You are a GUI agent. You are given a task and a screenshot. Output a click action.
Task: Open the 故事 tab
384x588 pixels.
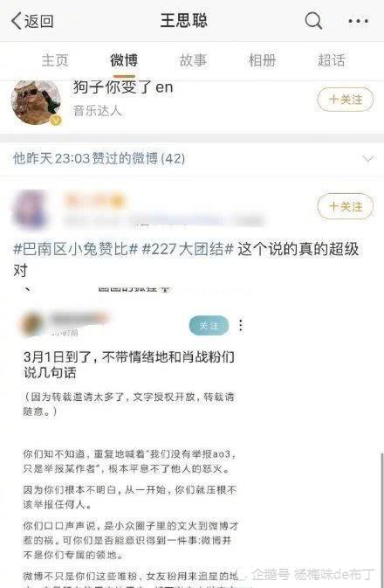(x=194, y=60)
